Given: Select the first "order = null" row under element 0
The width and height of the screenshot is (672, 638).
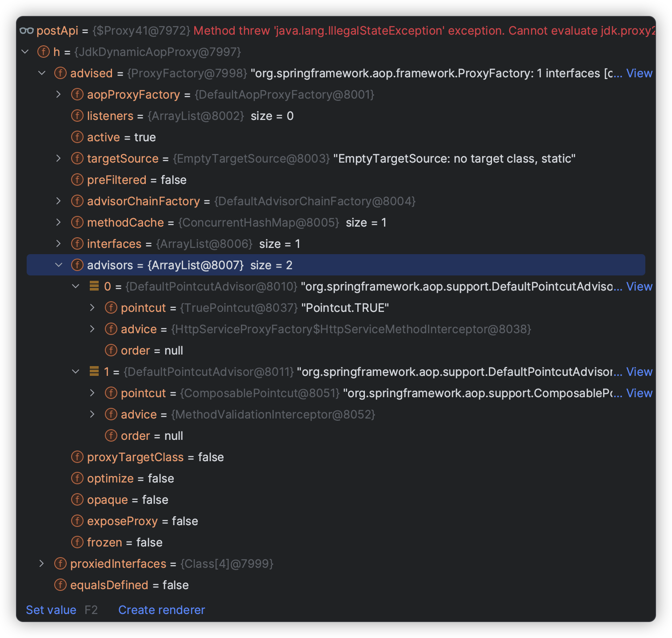Looking at the screenshot, I should [152, 351].
